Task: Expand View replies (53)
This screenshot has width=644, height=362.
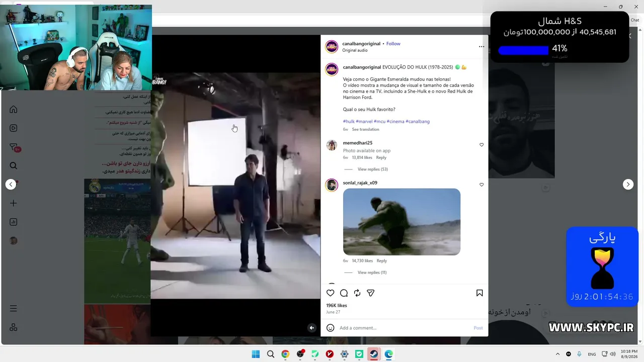Action: 372,169
